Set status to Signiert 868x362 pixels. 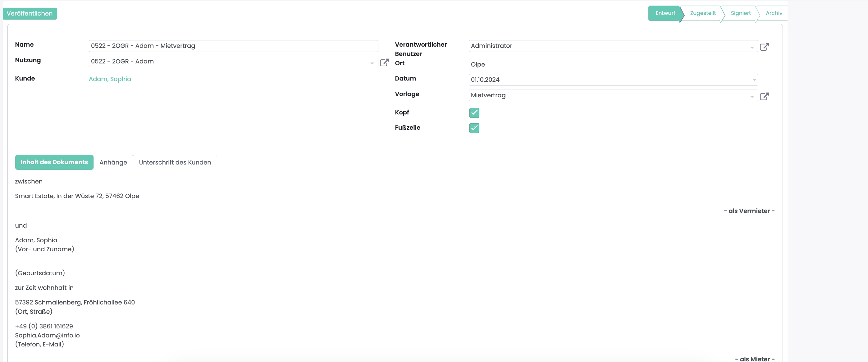pyautogui.click(x=740, y=13)
